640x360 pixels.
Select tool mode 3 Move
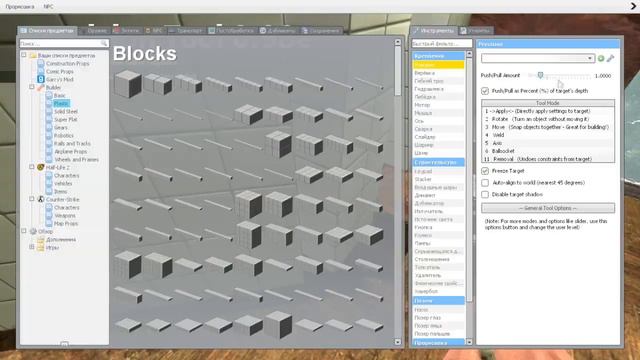pyautogui.click(x=548, y=127)
